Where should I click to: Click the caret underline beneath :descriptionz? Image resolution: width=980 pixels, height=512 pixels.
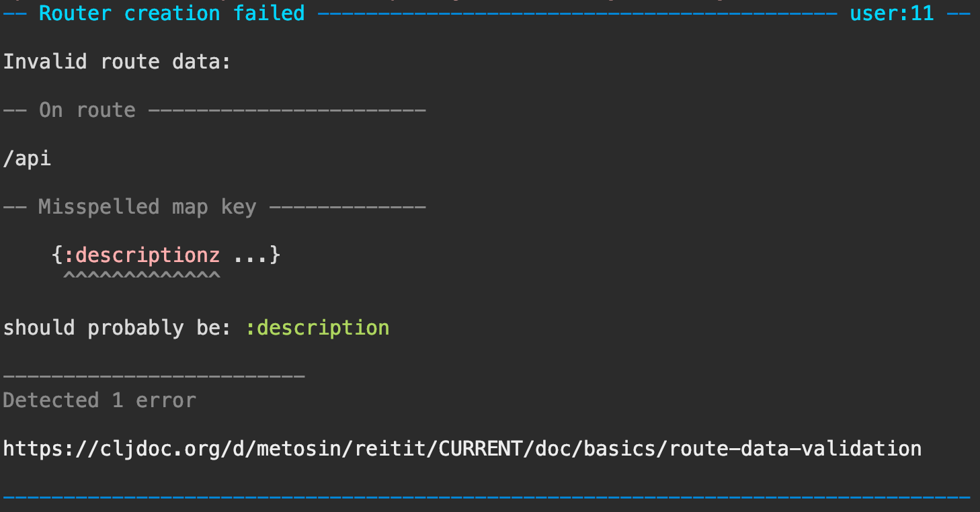click(141, 275)
